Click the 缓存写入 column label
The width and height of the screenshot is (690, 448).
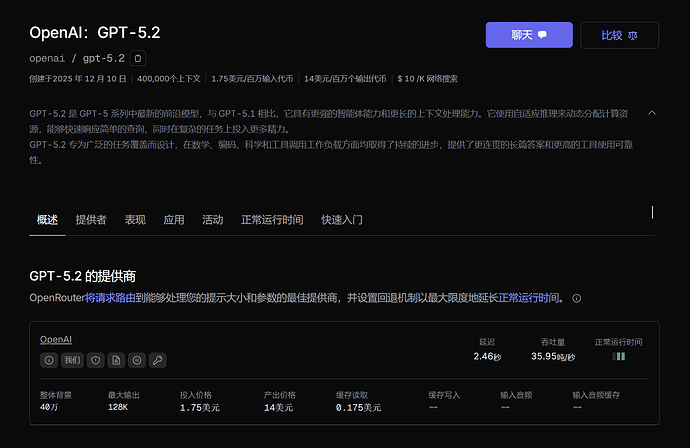coord(444,395)
